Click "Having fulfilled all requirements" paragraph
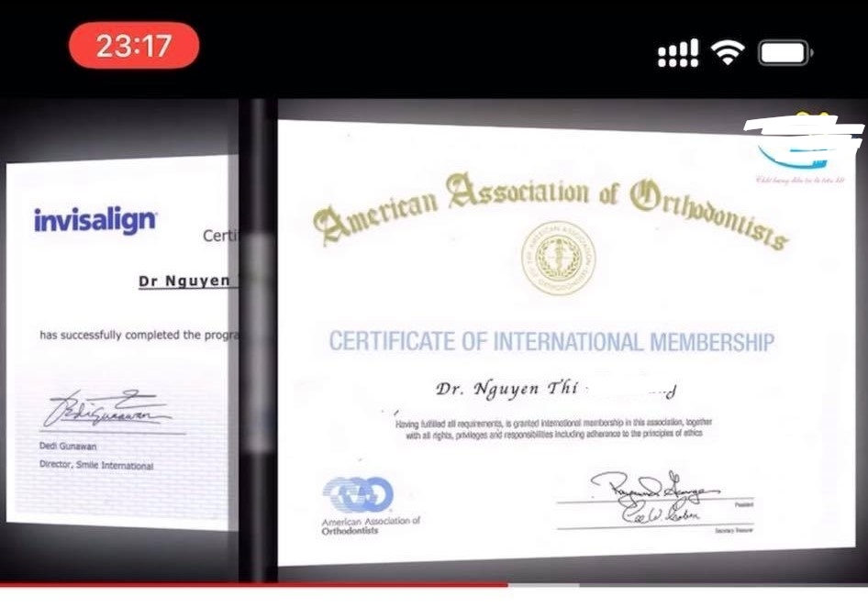 (553, 428)
